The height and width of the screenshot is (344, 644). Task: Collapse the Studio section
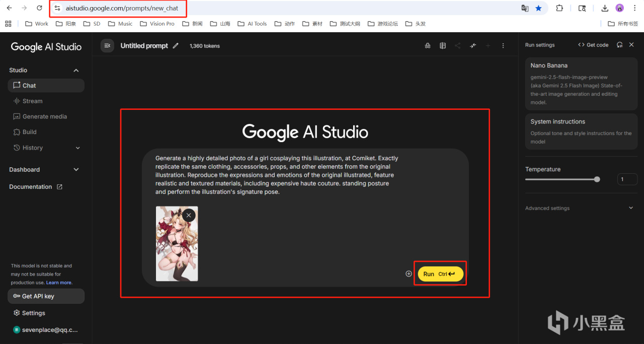tap(76, 70)
